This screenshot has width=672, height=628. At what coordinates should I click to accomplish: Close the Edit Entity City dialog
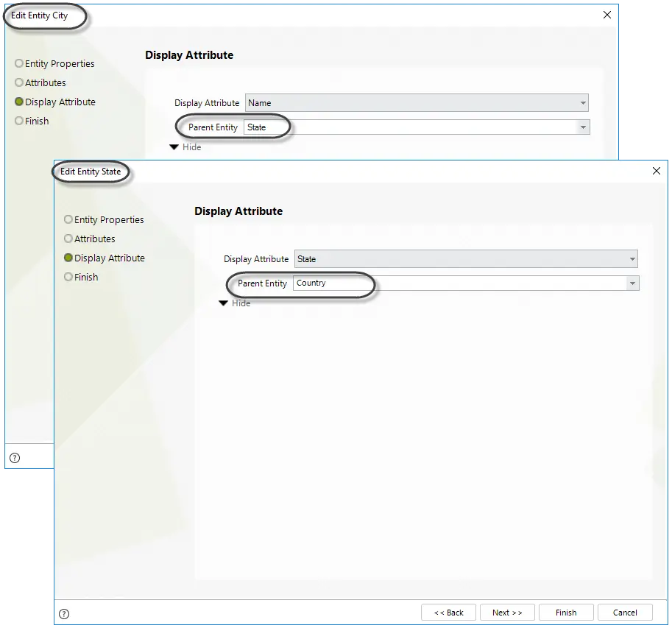coord(607,15)
